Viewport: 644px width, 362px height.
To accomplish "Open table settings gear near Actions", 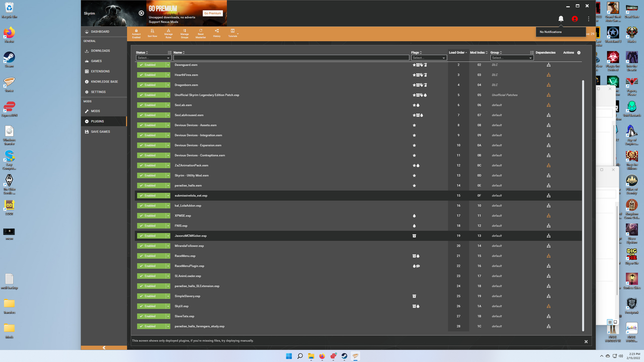I will [579, 53].
